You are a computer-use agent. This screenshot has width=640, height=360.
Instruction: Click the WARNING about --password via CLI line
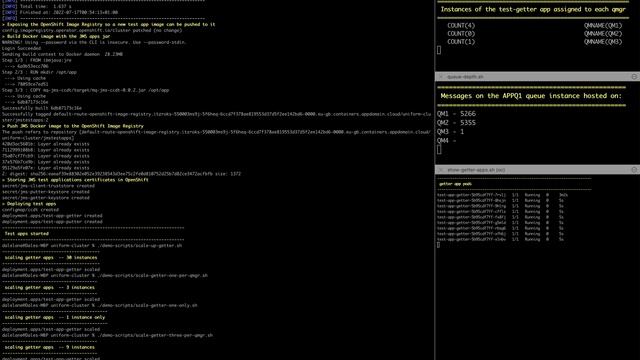pyautogui.click(x=94, y=42)
